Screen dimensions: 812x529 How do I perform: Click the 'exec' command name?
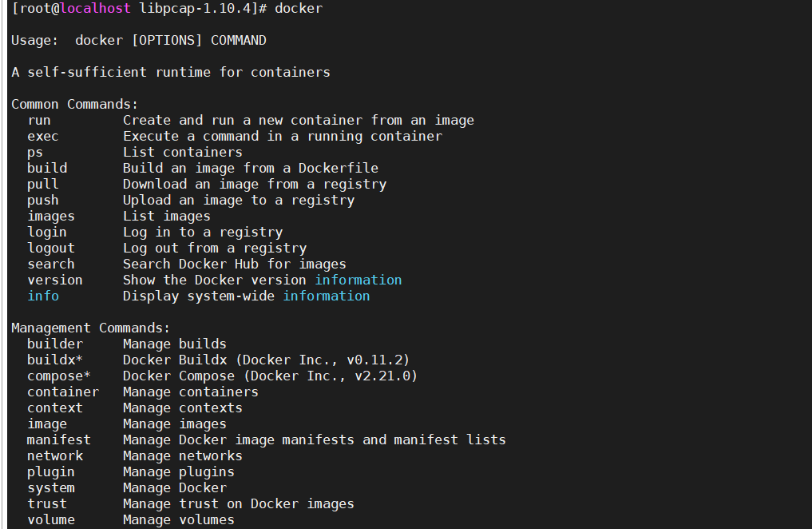43,136
